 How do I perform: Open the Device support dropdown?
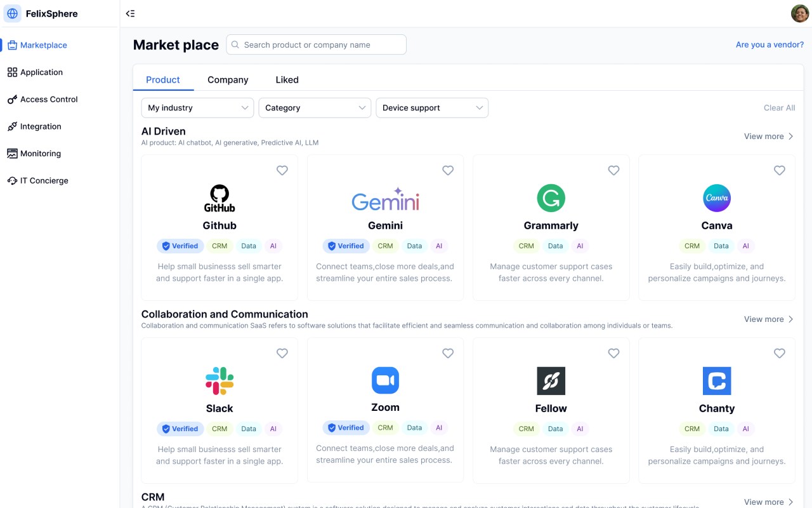432,108
